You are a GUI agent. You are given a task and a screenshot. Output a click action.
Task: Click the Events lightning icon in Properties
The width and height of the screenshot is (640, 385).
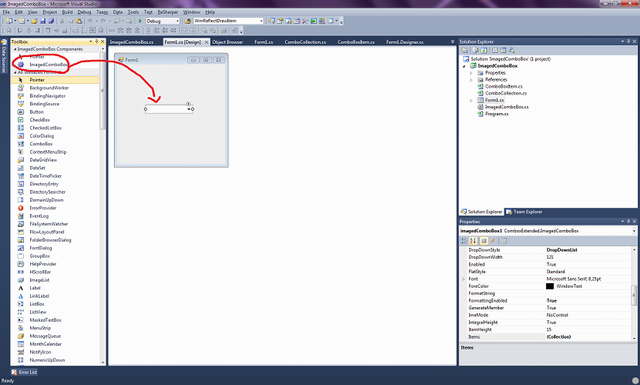click(493, 241)
